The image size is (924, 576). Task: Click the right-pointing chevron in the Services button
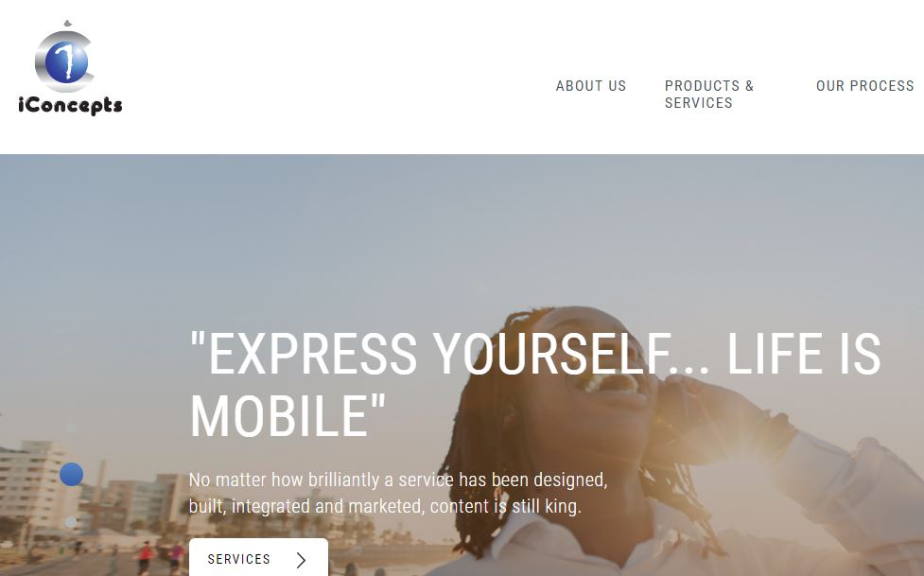(301, 560)
